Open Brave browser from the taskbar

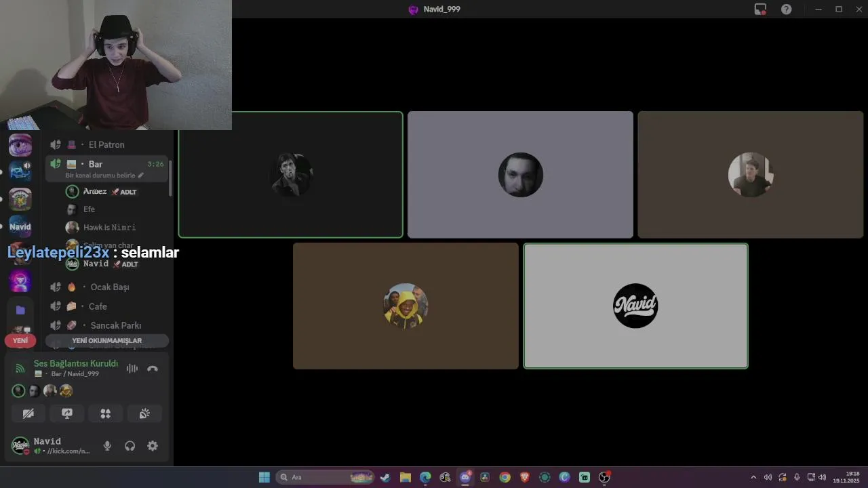(x=525, y=477)
